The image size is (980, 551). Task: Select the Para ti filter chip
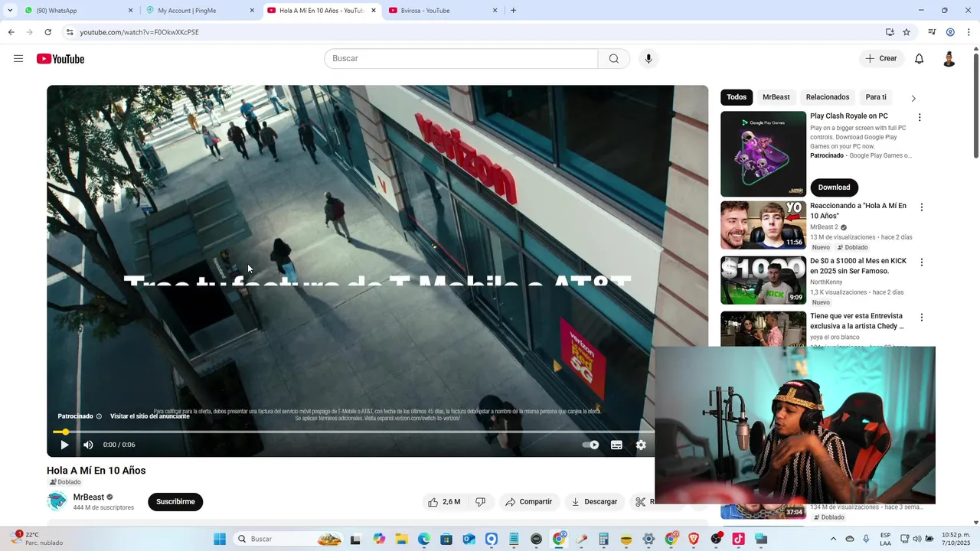click(876, 97)
